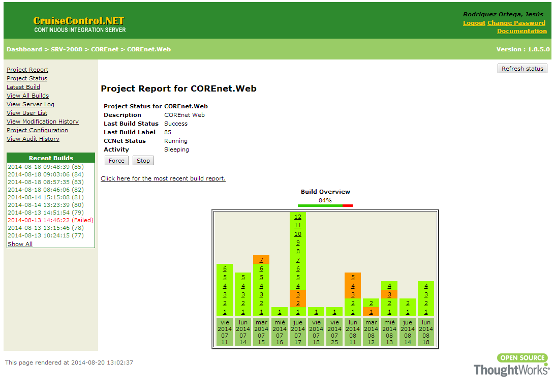The height and width of the screenshot is (392, 554).
Task: Open build 4 in the lun 08-18 column
Action: coord(426,286)
